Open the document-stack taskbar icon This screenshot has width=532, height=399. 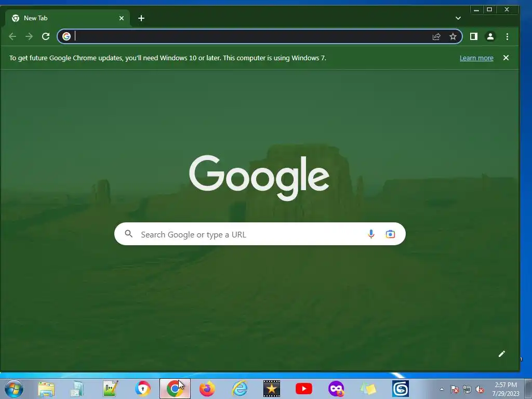[77, 389]
